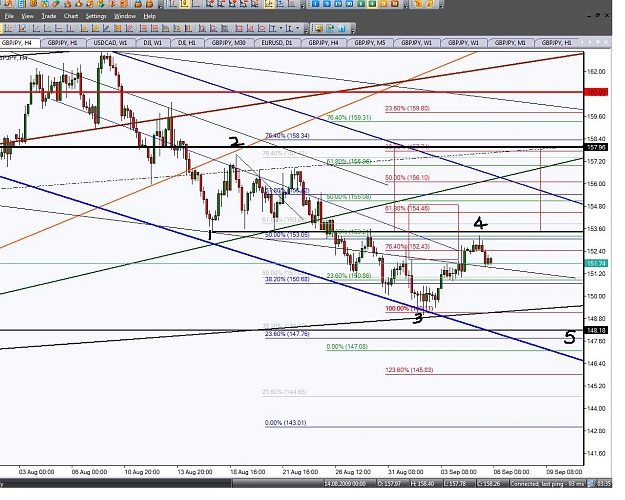Click the 0.00% (143.01) Fibonacci label
625x500 pixels.
285,423
